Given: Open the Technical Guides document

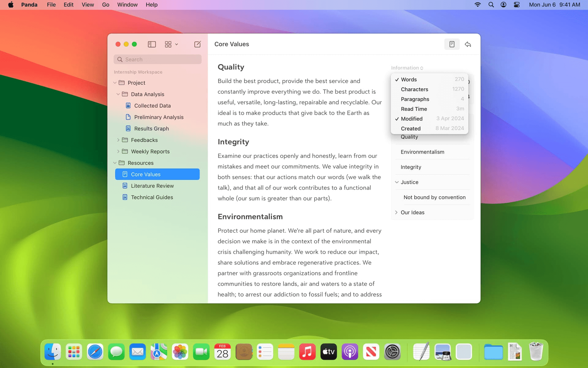Looking at the screenshot, I should click(x=152, y=197).
